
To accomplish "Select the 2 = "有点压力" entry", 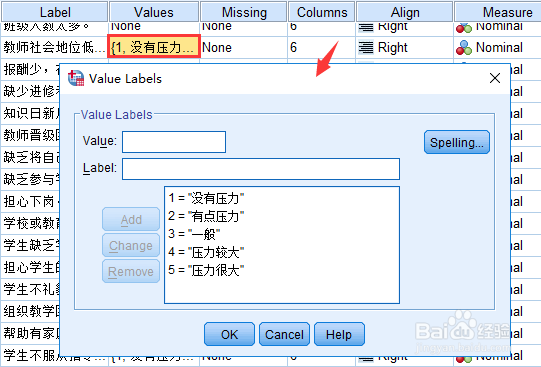I will 206,216.
